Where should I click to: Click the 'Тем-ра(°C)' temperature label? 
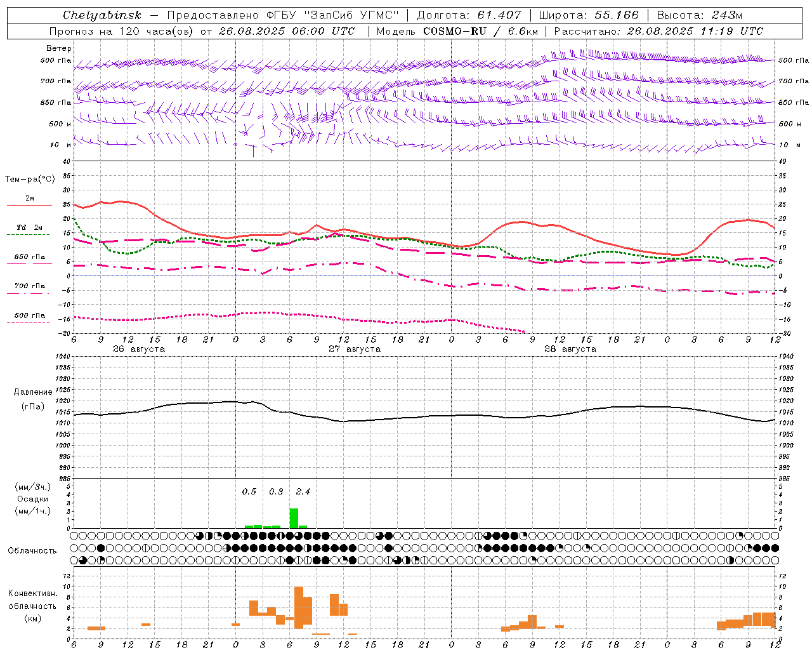tap(30, 180)
